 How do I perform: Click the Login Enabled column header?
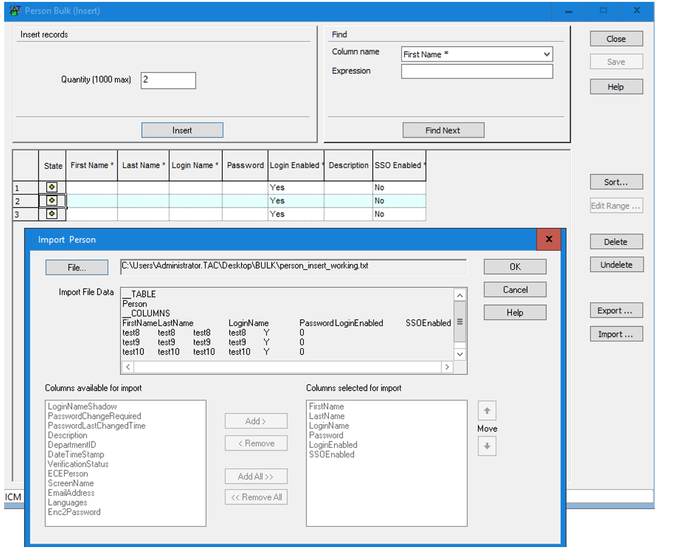[296, 165]
